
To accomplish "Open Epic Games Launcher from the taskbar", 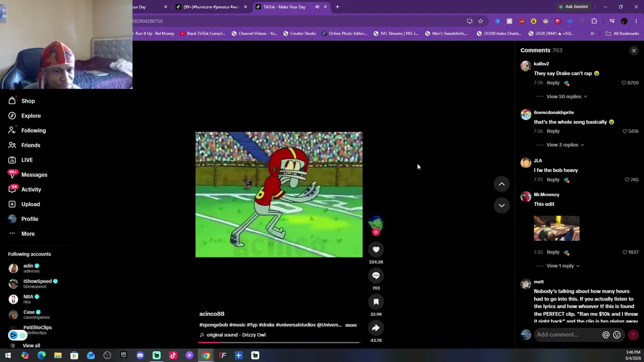I will coord(124,355).
